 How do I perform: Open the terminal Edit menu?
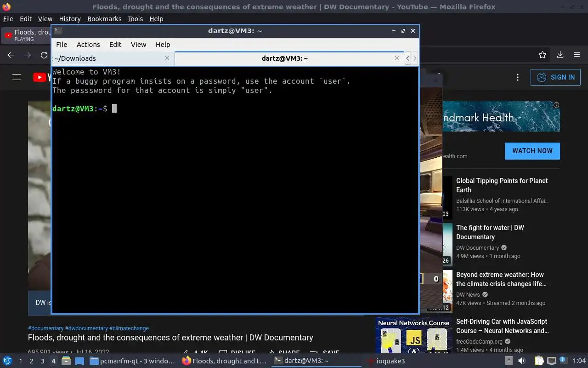(x=115, y=45)
